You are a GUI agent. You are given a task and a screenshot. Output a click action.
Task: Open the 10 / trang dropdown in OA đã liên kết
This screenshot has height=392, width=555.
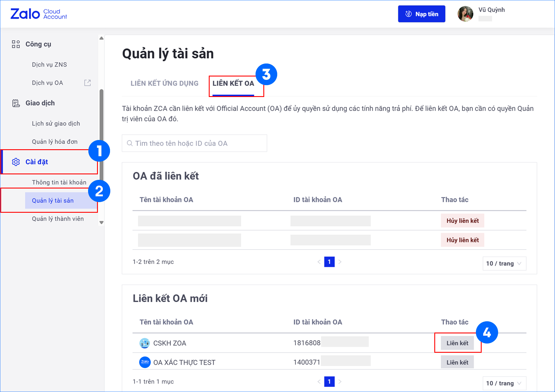click(x=504, y=264)
